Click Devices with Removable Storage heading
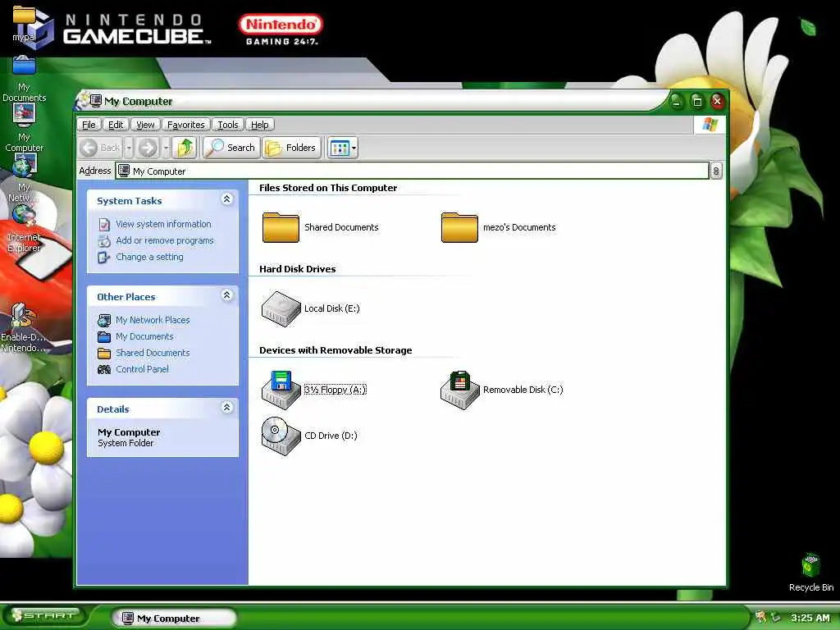 click(336, 350)
